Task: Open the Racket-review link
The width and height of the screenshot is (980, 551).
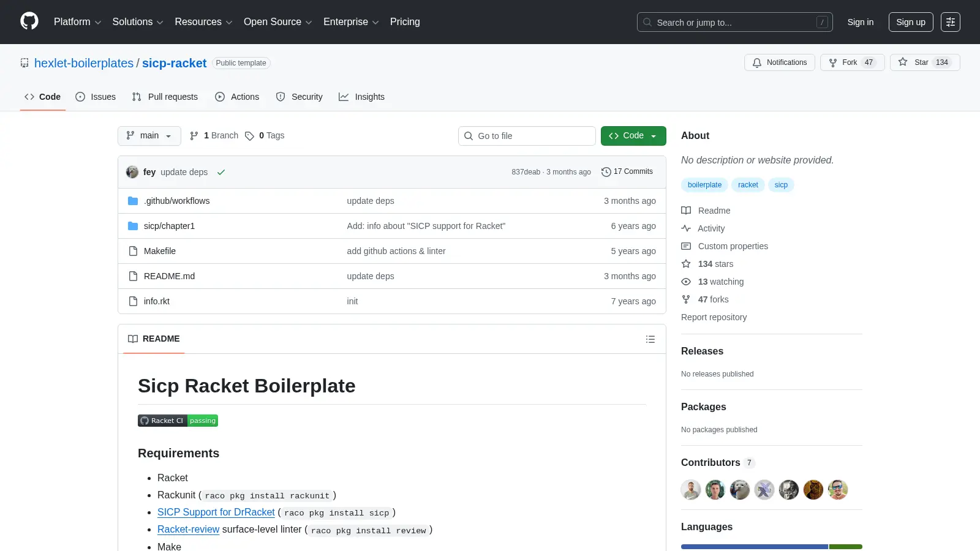Action: [x=188, y=530]
